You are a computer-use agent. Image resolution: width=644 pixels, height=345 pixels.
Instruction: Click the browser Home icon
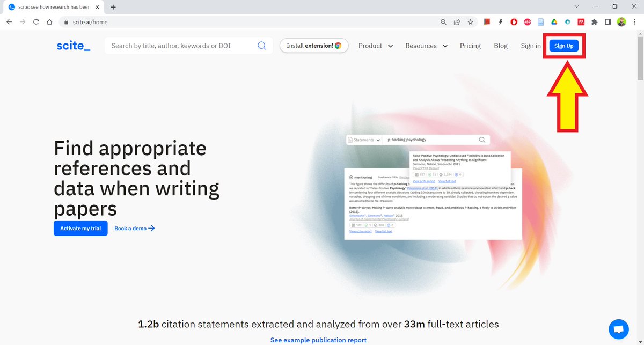[49, 22]
